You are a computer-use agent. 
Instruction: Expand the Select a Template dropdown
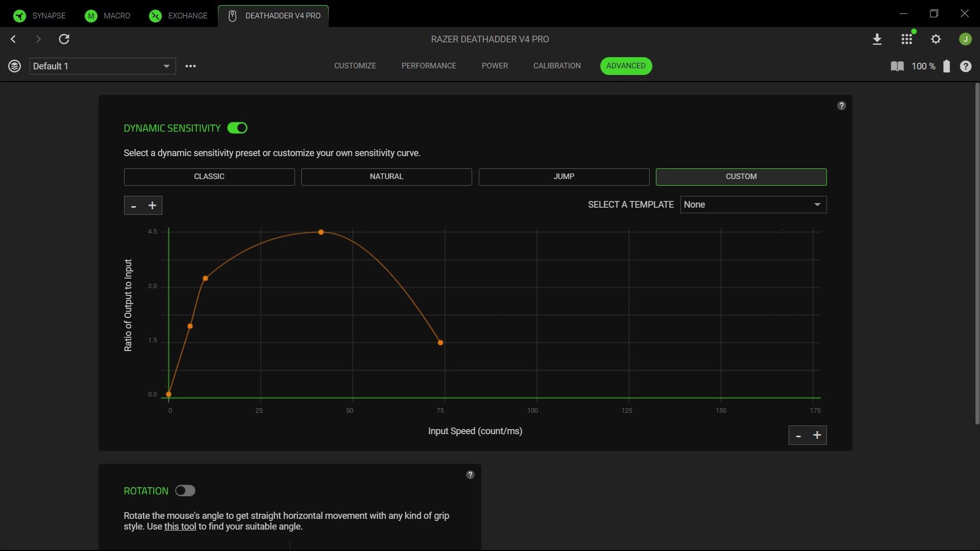pos(753,205)
